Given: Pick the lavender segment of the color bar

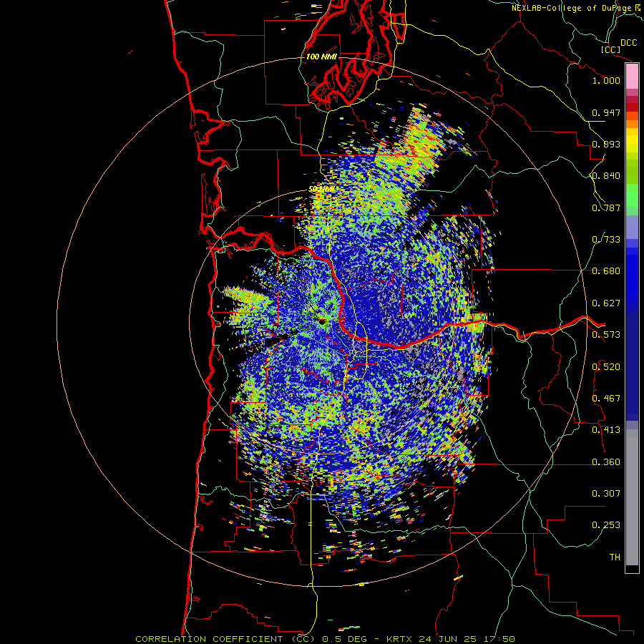Looking at the screenshot, I should coord(632,227).
